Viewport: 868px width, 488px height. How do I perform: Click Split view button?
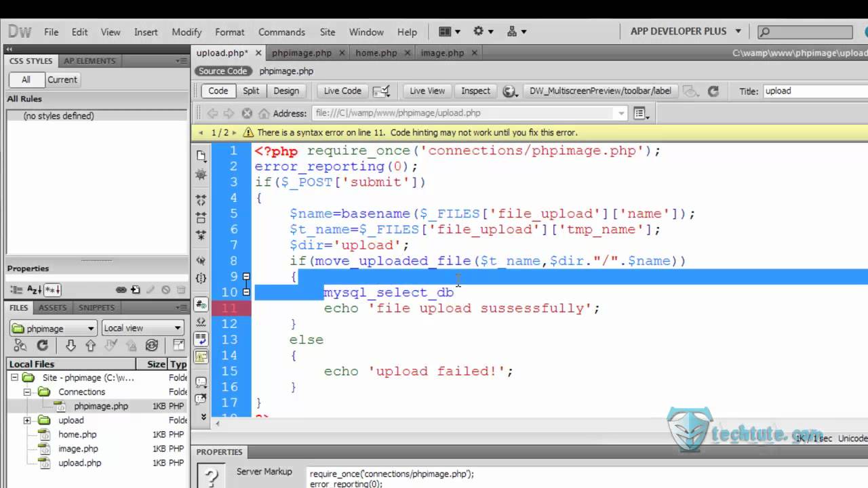[x=251, y=91]
